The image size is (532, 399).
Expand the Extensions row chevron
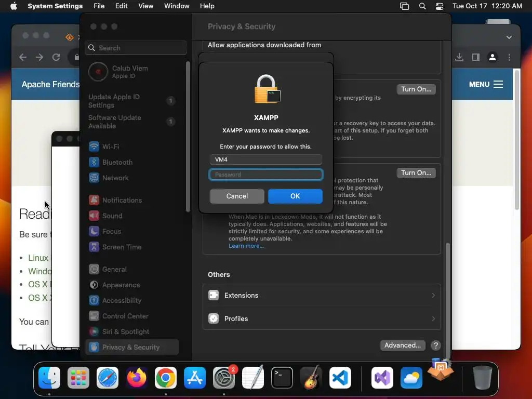tap(433, 295)
